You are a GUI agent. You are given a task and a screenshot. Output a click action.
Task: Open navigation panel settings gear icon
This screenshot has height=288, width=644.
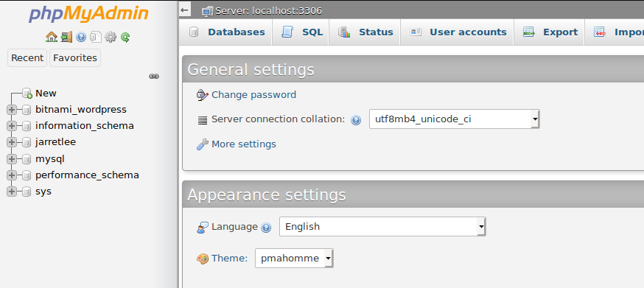point(111,38)
